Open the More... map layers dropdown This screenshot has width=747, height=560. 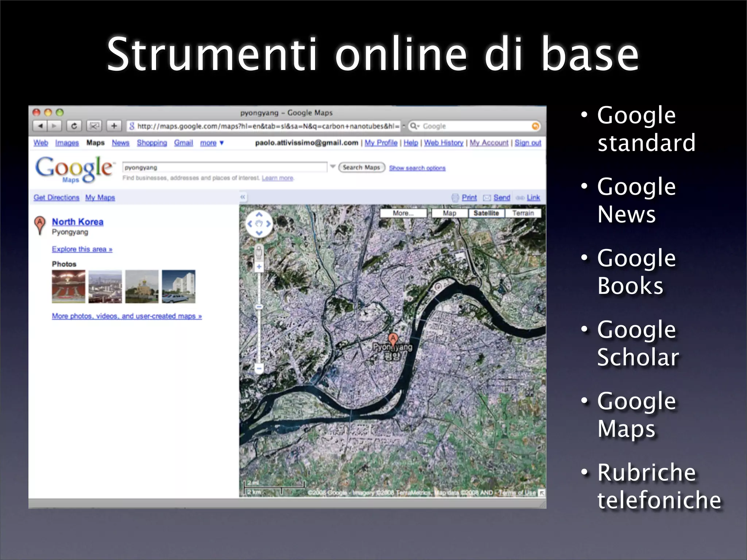click(x=403, y=213)
